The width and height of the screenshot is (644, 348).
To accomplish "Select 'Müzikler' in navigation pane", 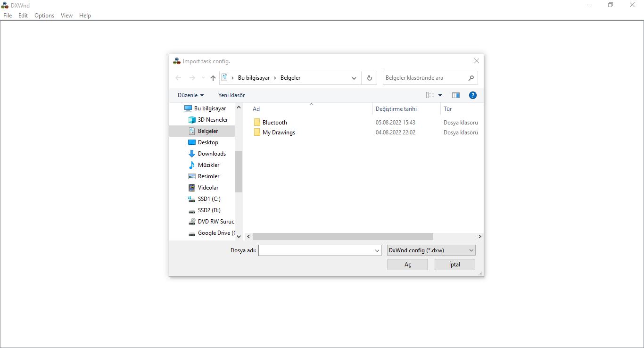I will [208, 165].
